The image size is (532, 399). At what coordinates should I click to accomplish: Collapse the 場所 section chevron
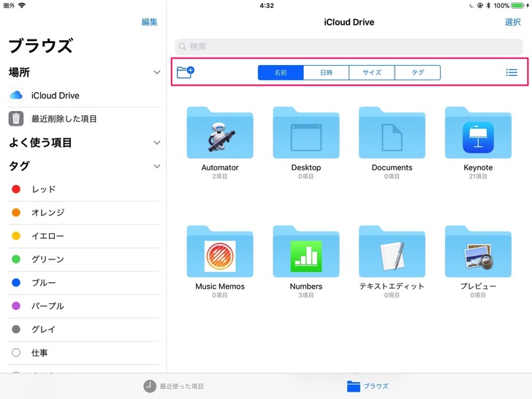coord(156,72)
